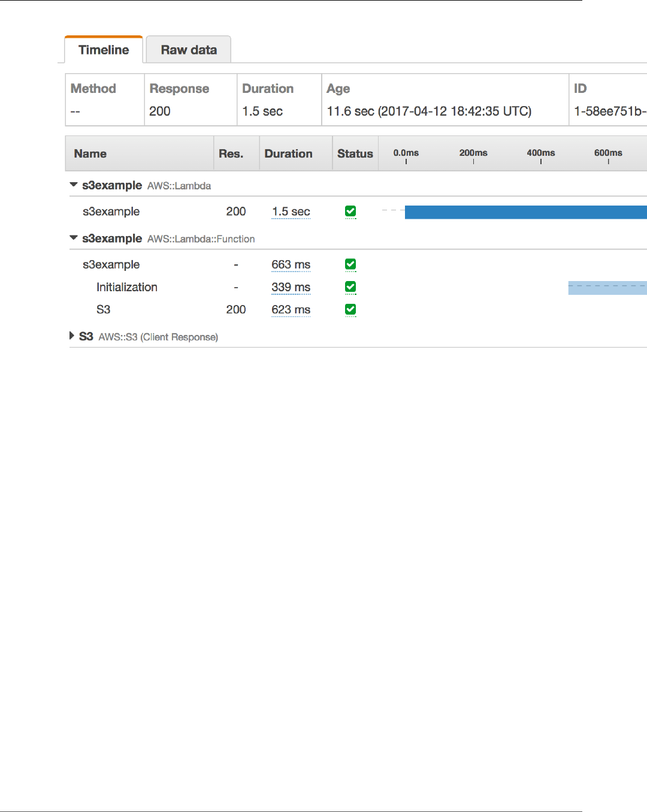
Task: Click the Status column header
Action: click(355, 153)
